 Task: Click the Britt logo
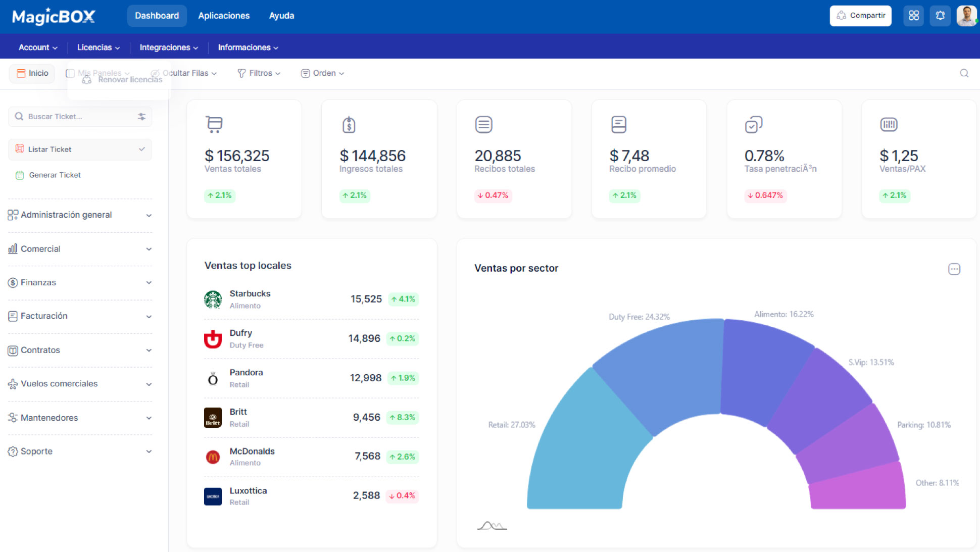213,418
